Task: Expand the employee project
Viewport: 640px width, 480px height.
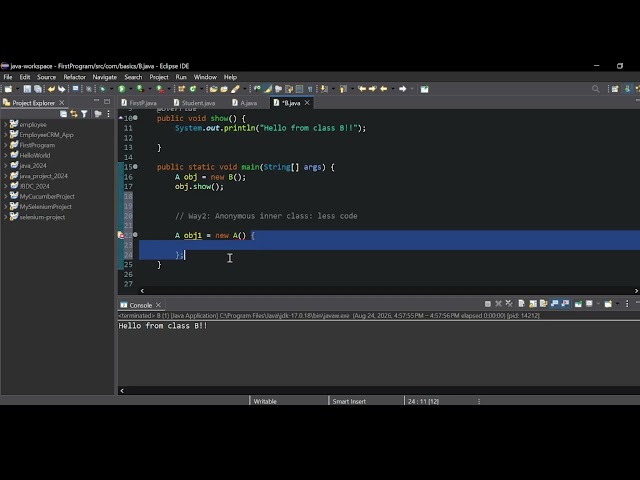Action: [6, 124]
